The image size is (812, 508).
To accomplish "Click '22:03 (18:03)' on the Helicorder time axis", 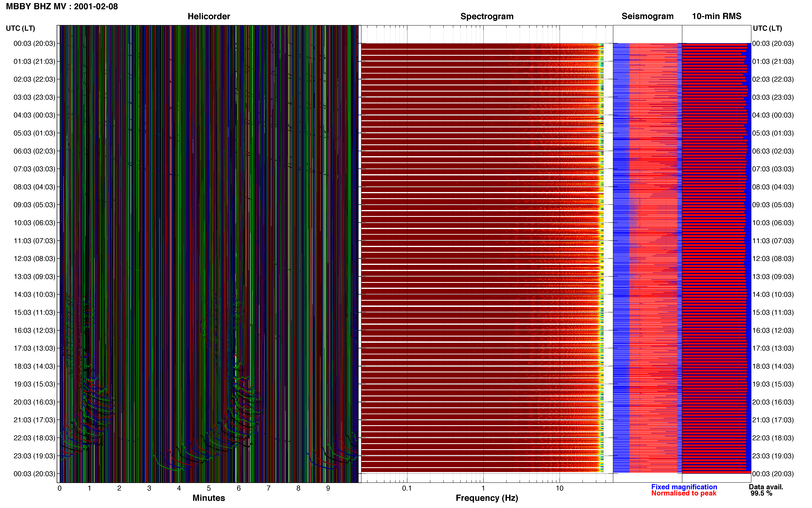I will 34,438.
